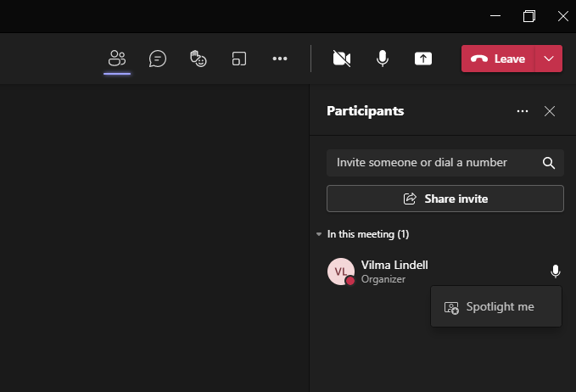Select Spotlight me from the context menu
576x392 pixels.
tap(496, 307)
